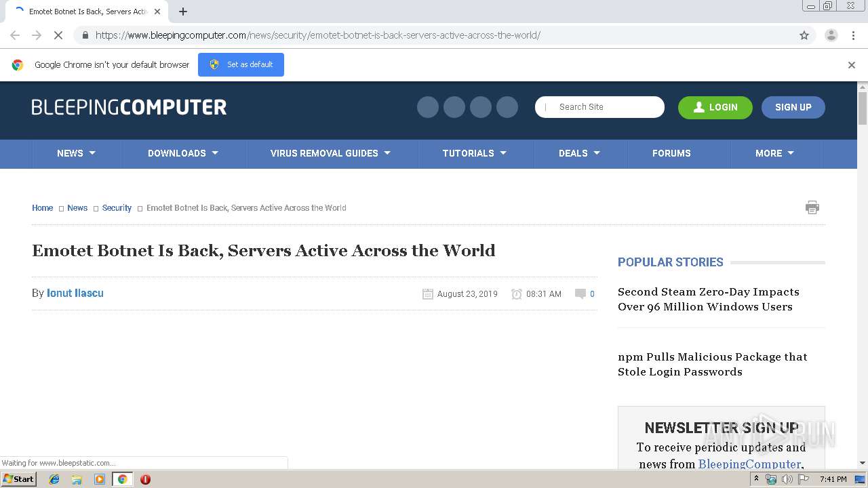Click the browser forward arrow
This screenshot has height=488, width=868.
(x=37, y=35)
